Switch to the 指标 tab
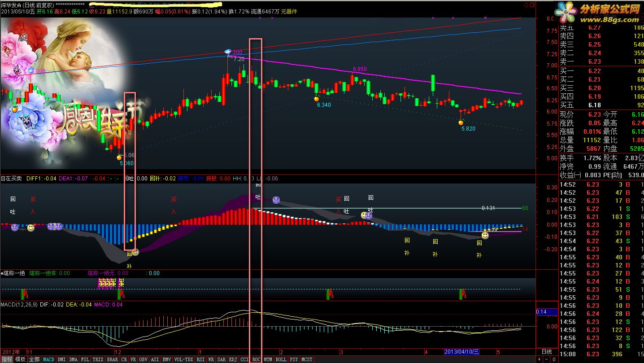This screenshot has width=644, height=363. point(7,359)
